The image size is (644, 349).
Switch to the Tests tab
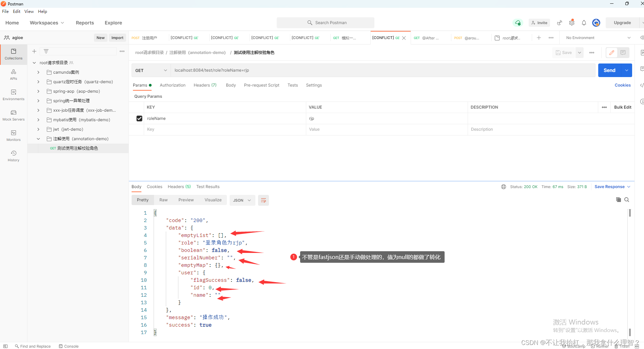[x=292, y=85]
